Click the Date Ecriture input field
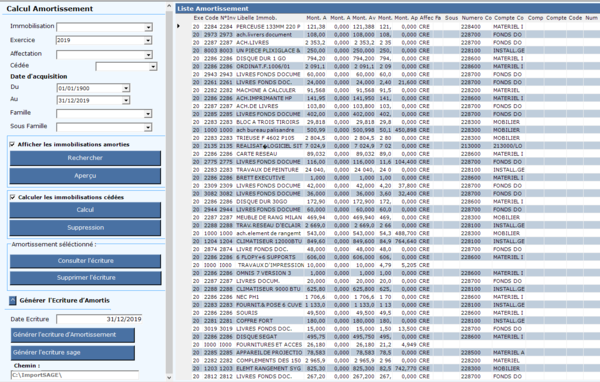Viewport: 600px width, 382px height. [x=99, y=319]
